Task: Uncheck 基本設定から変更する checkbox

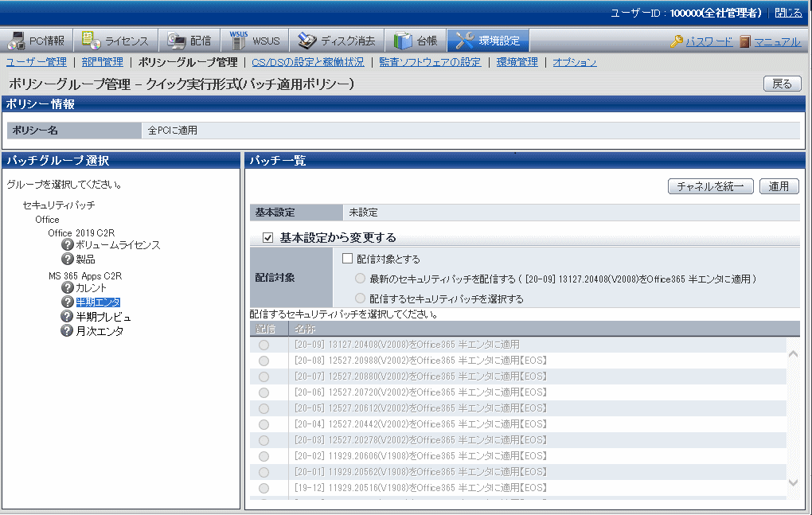Action: coord(267,237)
